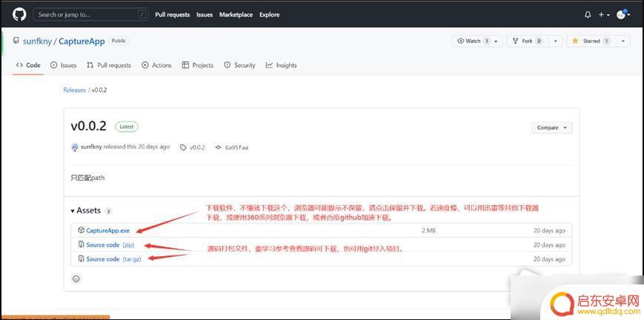This screenshot has height=320, width=644.
Task: Open the notifications bell
Action: pyautogui.click(x=588, y=14)
